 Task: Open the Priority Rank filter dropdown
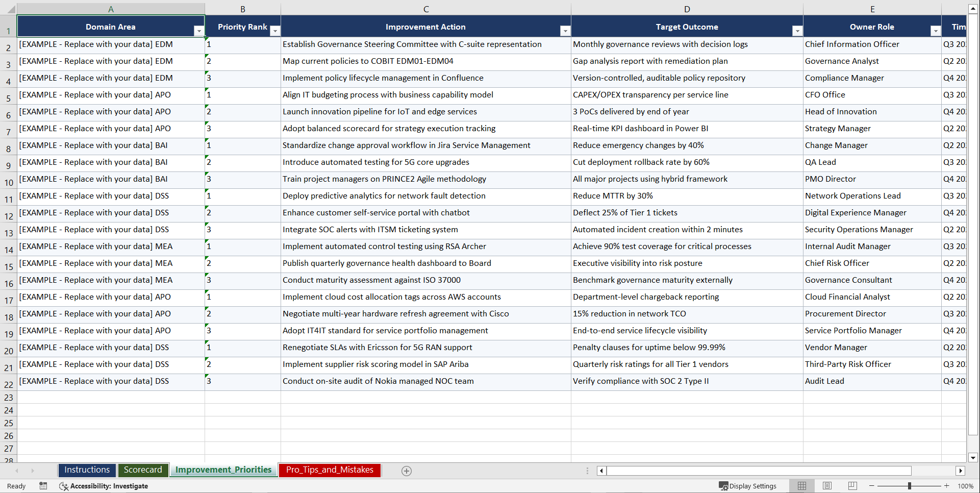pos(275,31)
